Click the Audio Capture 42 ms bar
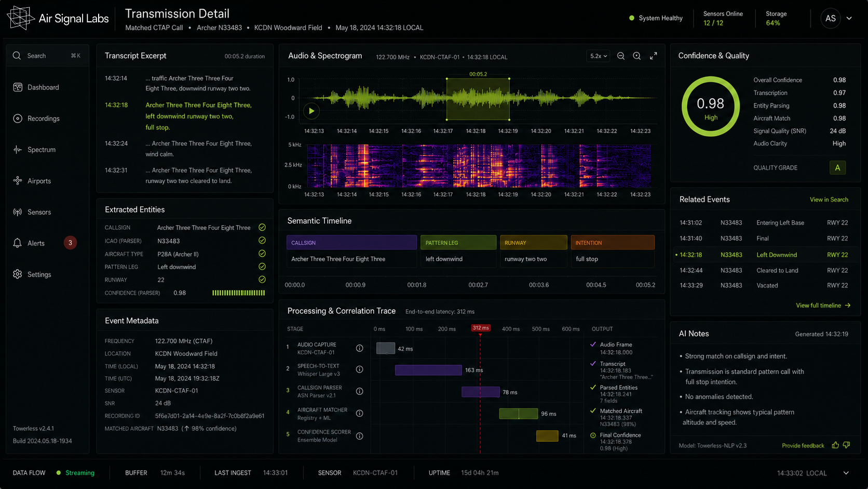The height and width of the screenshot is (489, 868). pyautogui.click(x=386, y=348)
